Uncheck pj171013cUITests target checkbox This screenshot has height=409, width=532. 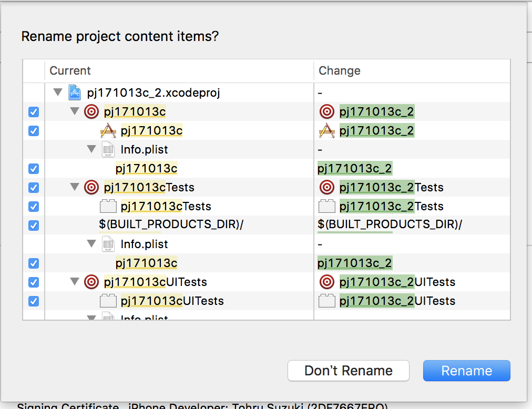(x=34, y=282)
